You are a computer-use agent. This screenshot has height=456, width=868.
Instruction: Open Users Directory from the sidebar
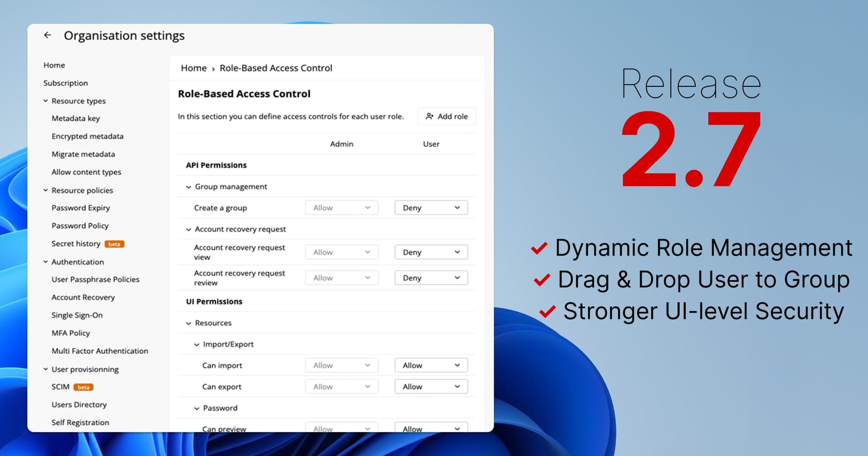pyautogui.click(x=79, y=404)
